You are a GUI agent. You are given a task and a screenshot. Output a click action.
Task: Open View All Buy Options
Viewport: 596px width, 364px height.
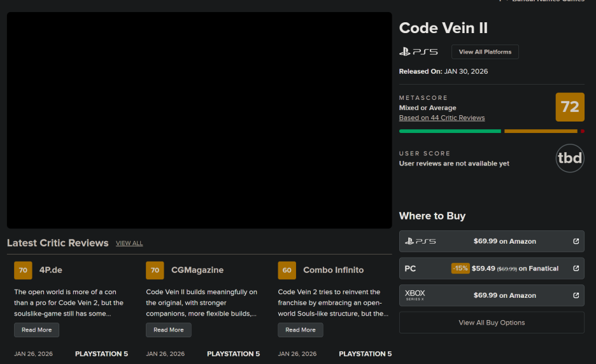tap(492, 323)
